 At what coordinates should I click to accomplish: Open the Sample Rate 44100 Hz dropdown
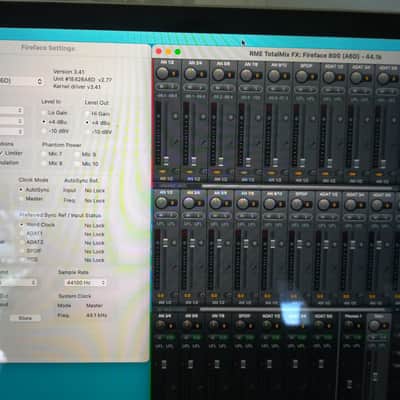85,283
